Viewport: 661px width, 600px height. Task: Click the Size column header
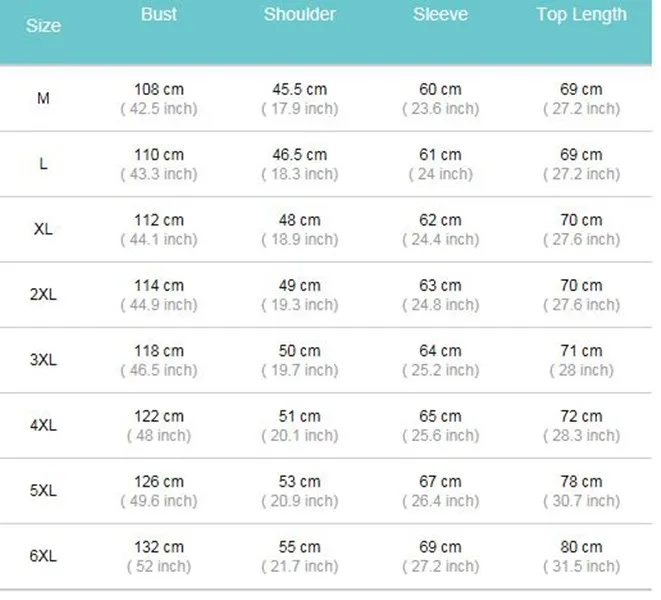tap(43, 25)
